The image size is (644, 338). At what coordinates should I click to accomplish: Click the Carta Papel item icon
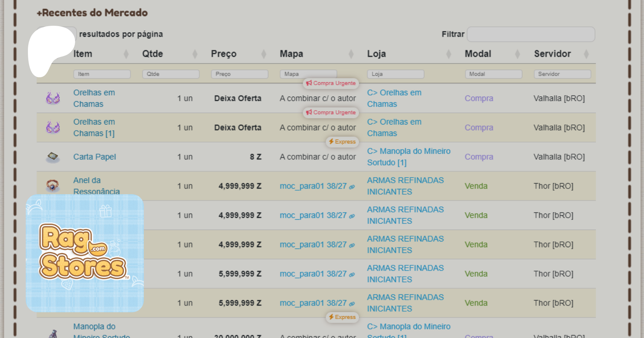53,157
